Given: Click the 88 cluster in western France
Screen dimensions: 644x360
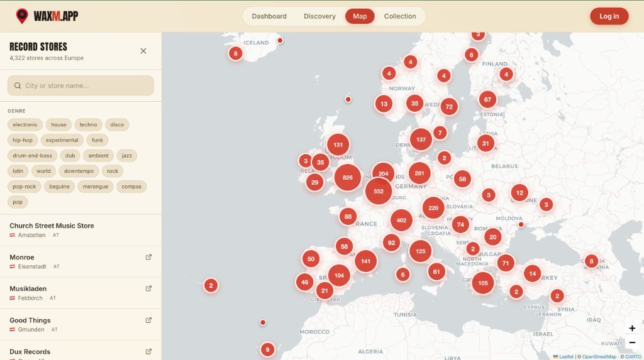Looking at the screenshot, I should 348,216.
